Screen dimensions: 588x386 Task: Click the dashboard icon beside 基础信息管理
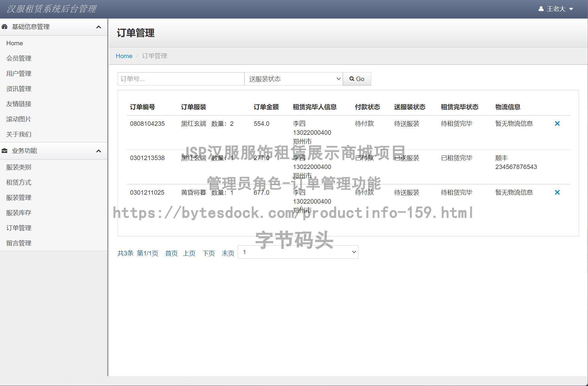[4, 27]
